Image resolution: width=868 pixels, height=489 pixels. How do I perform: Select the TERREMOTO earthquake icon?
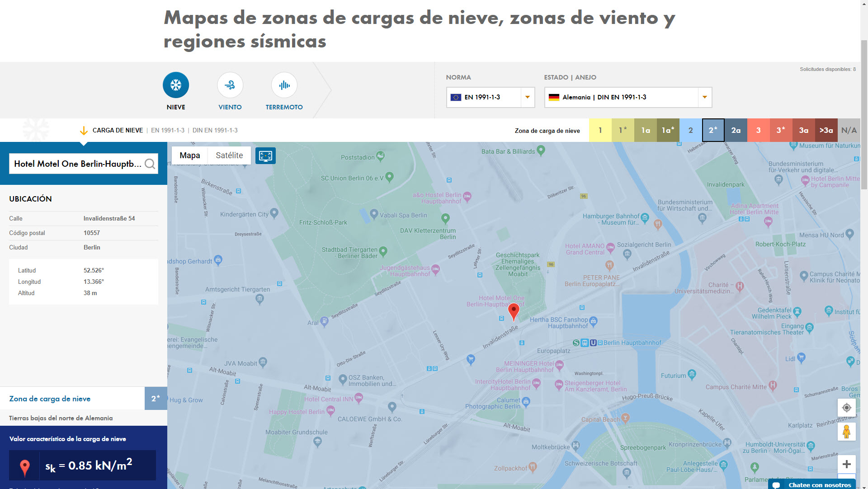click(284, 85)
